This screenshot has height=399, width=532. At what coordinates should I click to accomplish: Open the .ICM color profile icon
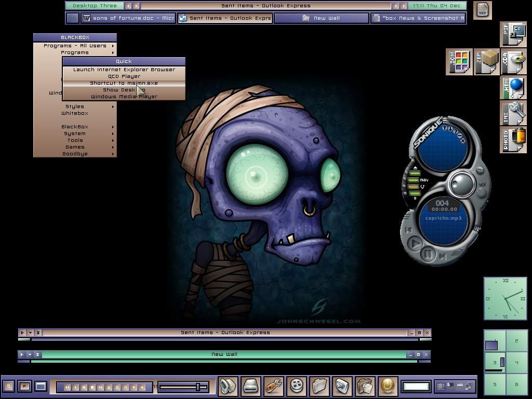pyautogui.click(x=459, y=62)
